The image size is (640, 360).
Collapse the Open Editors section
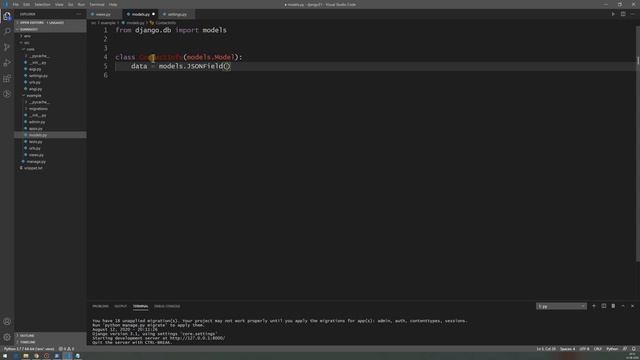50,23
